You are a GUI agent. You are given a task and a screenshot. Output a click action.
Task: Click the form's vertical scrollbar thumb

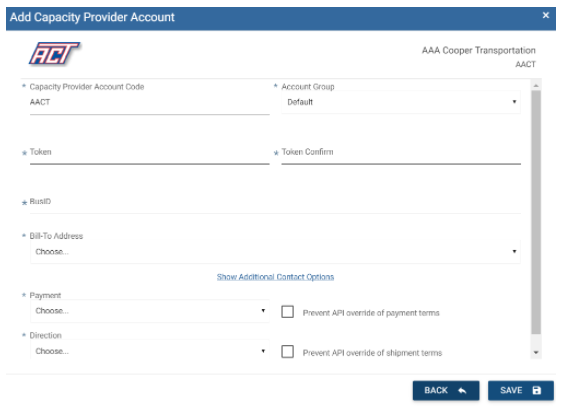click(x=536, y=212)
